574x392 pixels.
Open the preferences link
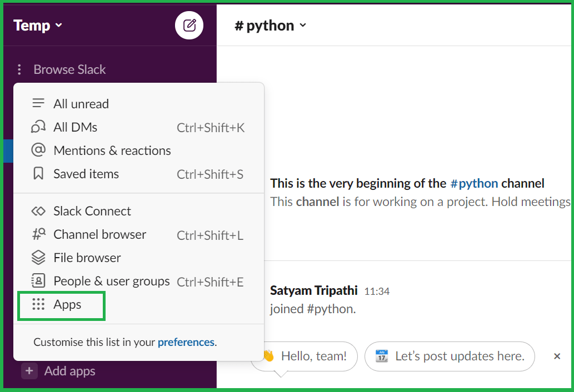point(186,342)
